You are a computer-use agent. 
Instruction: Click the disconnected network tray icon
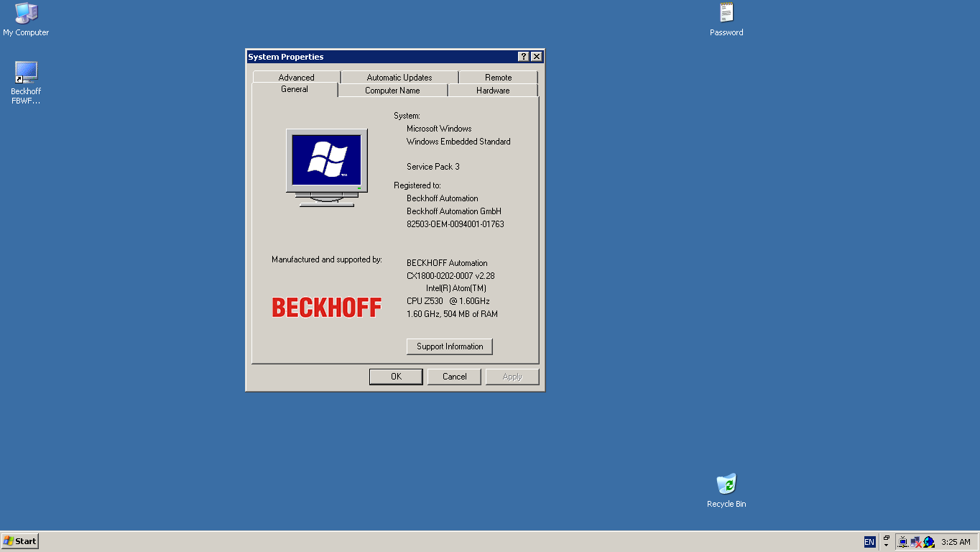(x=916, y=542)
